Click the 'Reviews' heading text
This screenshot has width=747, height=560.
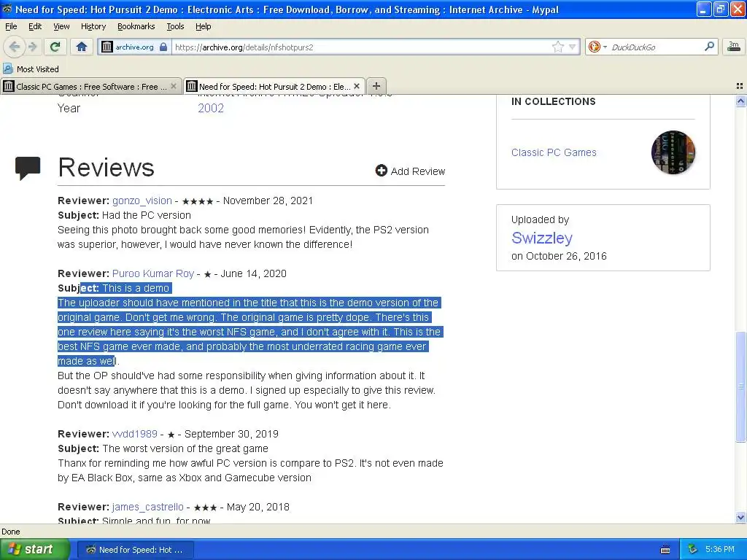[106, 168]
